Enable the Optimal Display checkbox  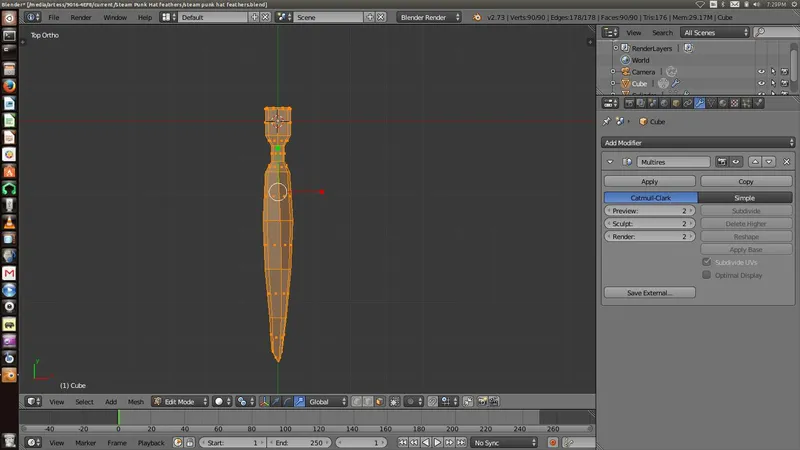(707, 274)
